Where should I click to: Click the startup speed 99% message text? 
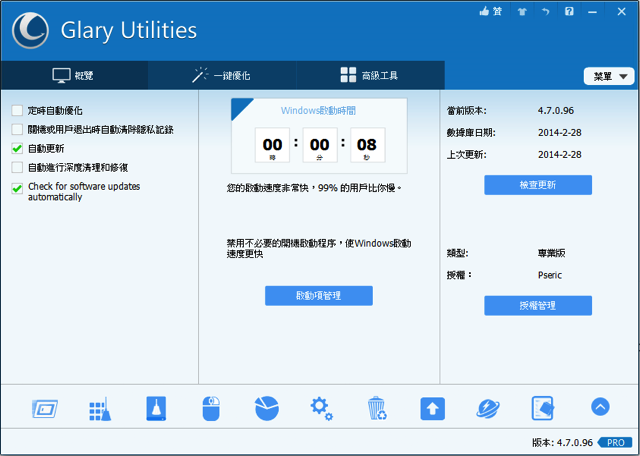314,188
